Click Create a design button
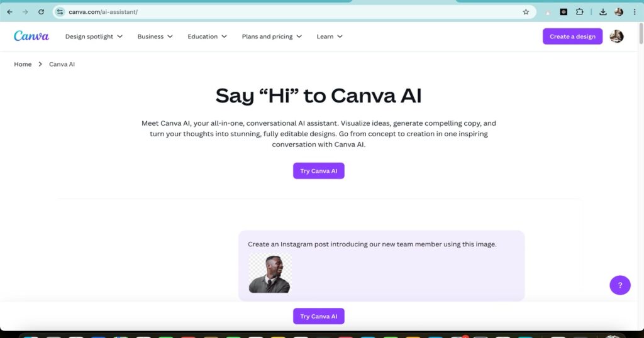The height and width of the screenshot is (338, 644). click(572, 36)
